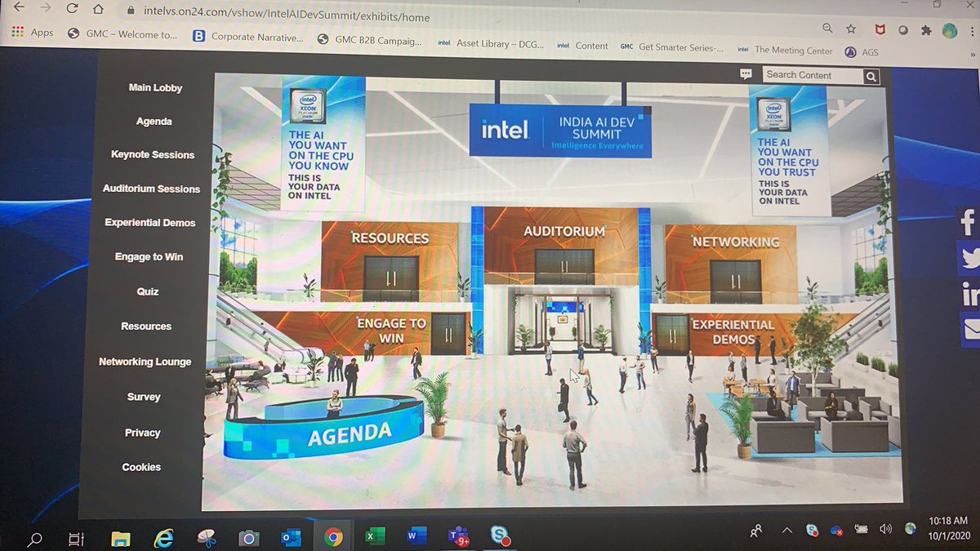Open the Extensions puzzle piece icon

pos(926,30)
